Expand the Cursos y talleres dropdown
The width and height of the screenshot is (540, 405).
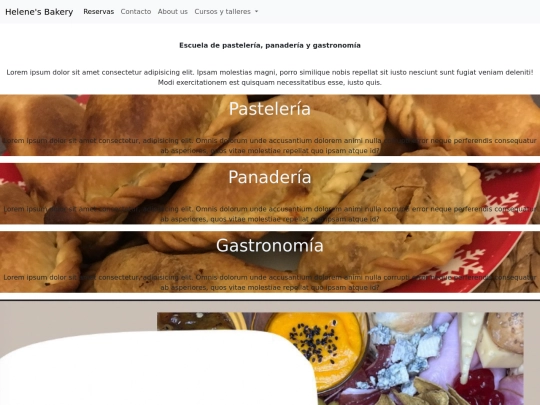(x=226, y=12)
